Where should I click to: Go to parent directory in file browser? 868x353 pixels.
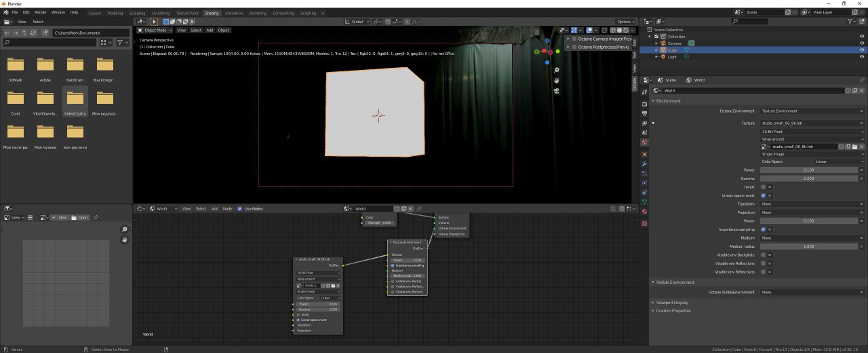click(x=24, y=33)
